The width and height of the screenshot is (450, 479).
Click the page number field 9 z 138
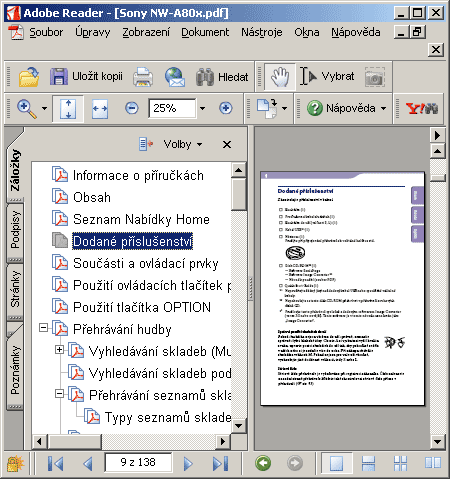coord(138,462)
